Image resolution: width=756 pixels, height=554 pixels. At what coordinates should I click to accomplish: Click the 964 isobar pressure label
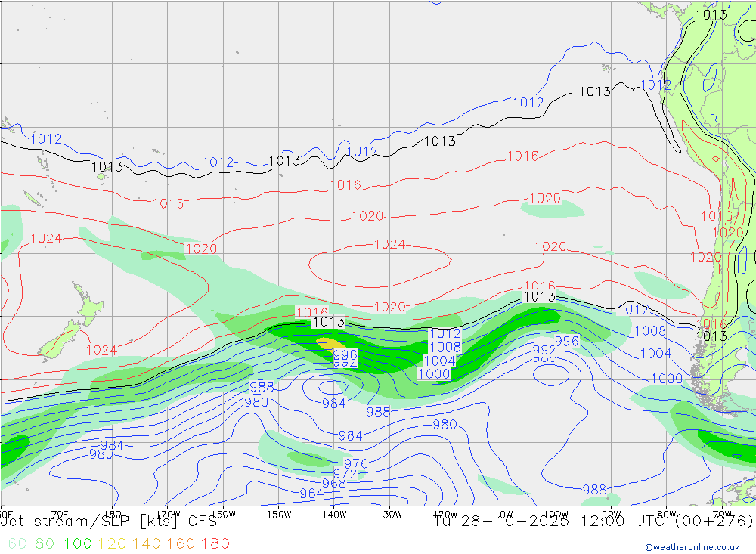tap(311, 494)
